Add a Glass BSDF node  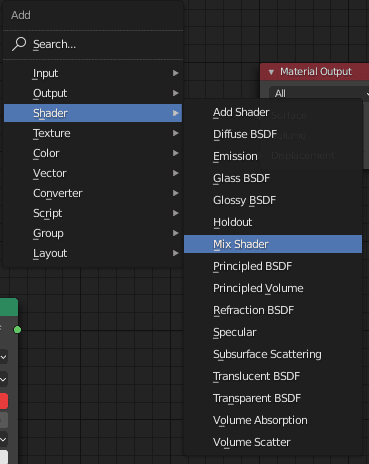[273, 178]
